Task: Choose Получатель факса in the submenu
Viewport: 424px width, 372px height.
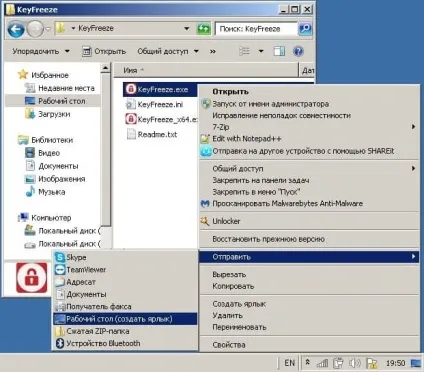Action: point(125,307)
